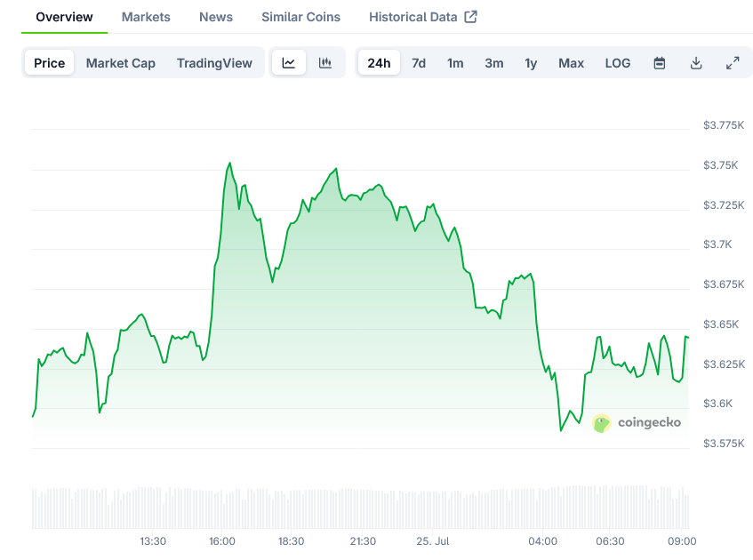Download the chart data

coord(696,63)
